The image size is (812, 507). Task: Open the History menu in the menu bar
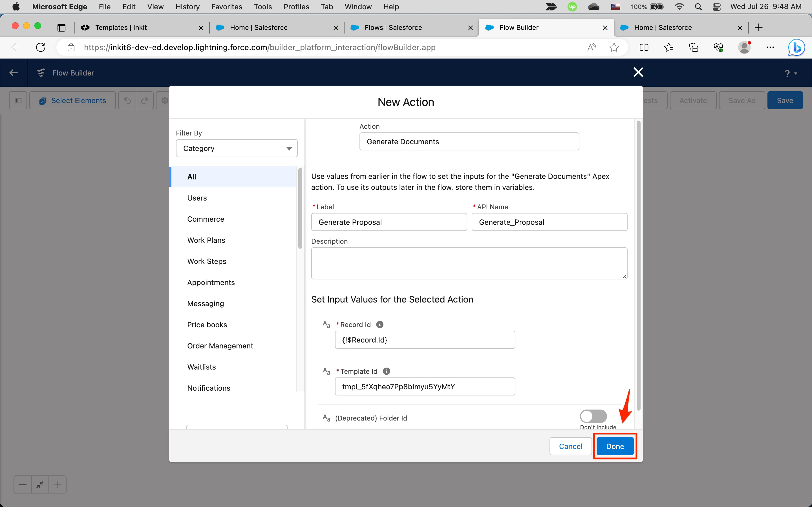tap(187, 7)
